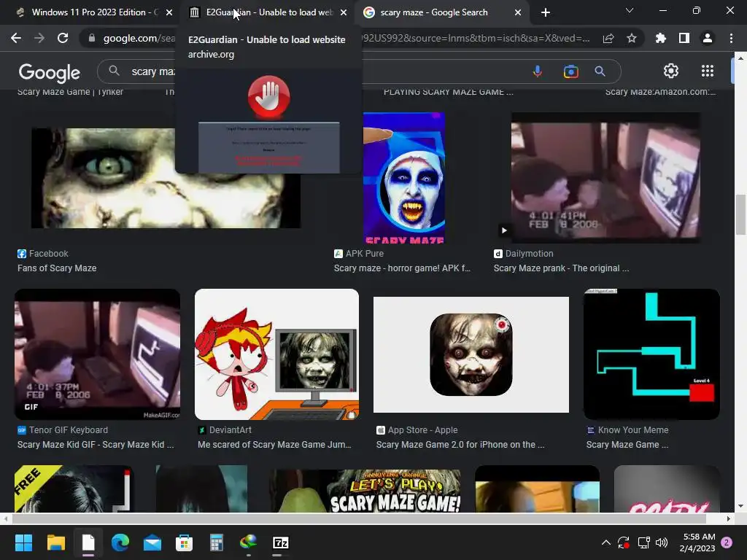Open the Dailymotion Scary Maze prank image
747x560 pixels.
click(x=605, y=178)
